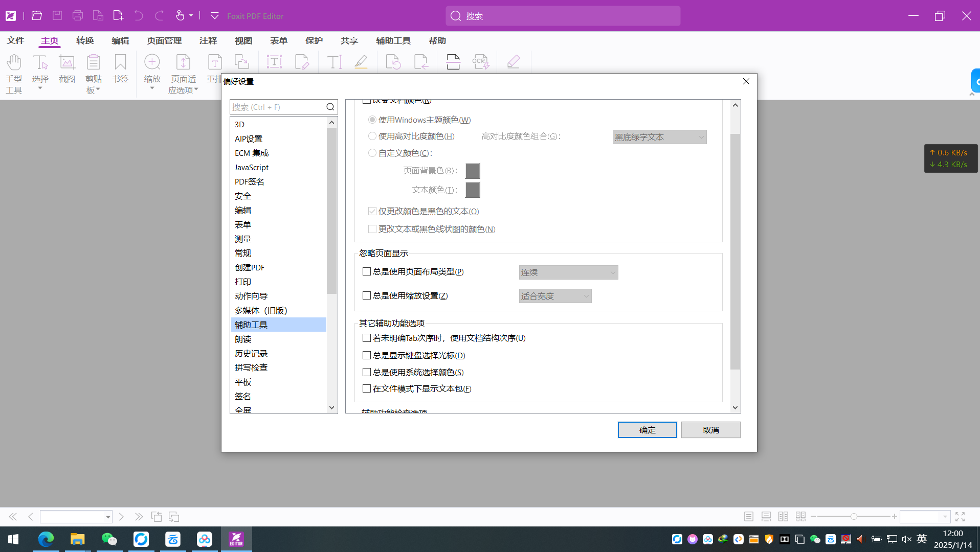Open File Explorer from the taskbar
The width and height of the screenshot is (980, 552).
(78, 539)
